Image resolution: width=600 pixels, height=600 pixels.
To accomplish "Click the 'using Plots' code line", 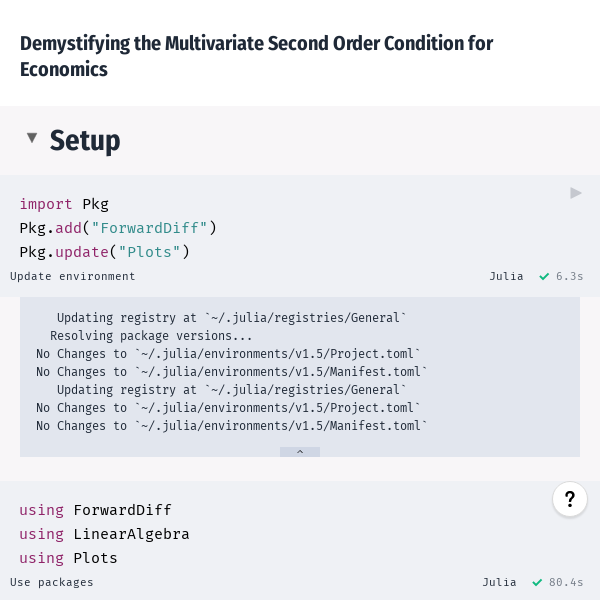I will tap(68, 558).
